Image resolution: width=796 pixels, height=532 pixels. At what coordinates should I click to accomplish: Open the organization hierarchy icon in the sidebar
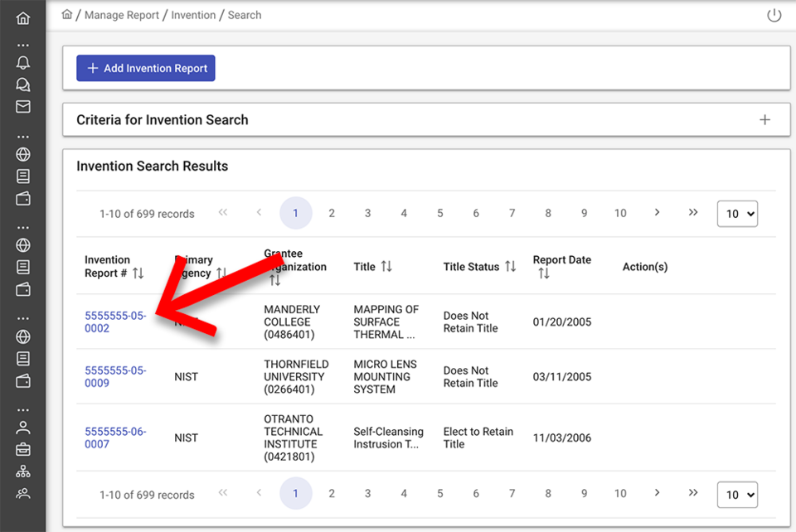(x=22, y=471)
